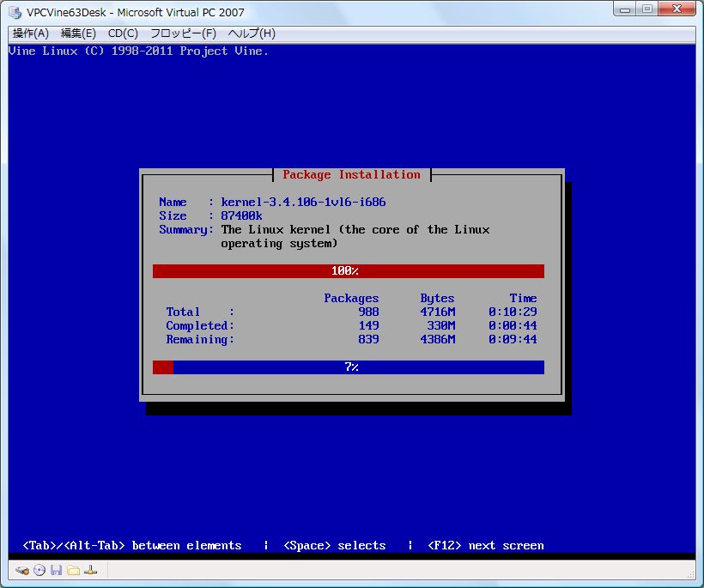Open the フロッピー(F) menu
This screenshot has height=588, width=704.
tap(183, 33)
